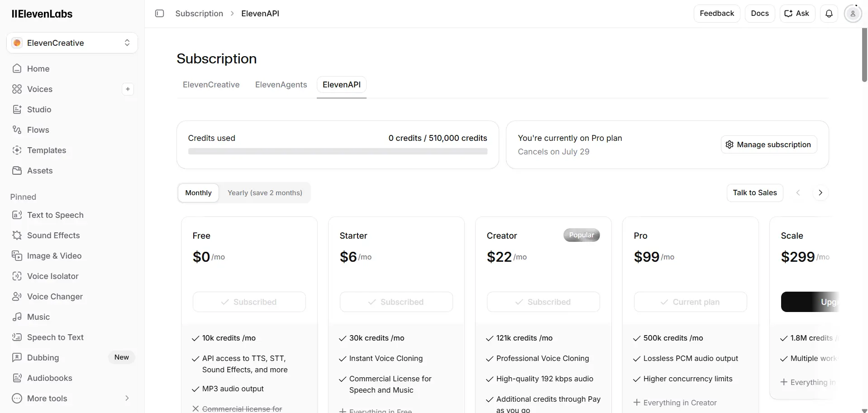
Task: Open the Sound Effects icon
Action: [x=17, y=235]
